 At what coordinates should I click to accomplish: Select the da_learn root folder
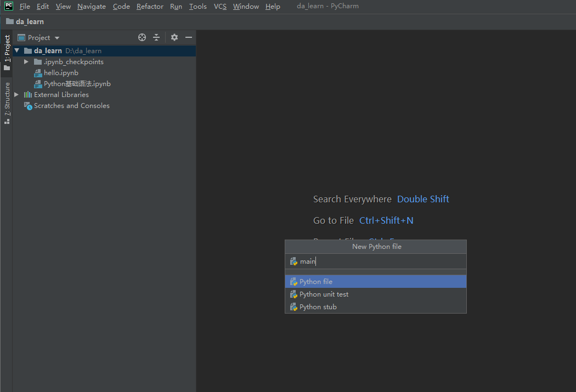tap(104, 50)
